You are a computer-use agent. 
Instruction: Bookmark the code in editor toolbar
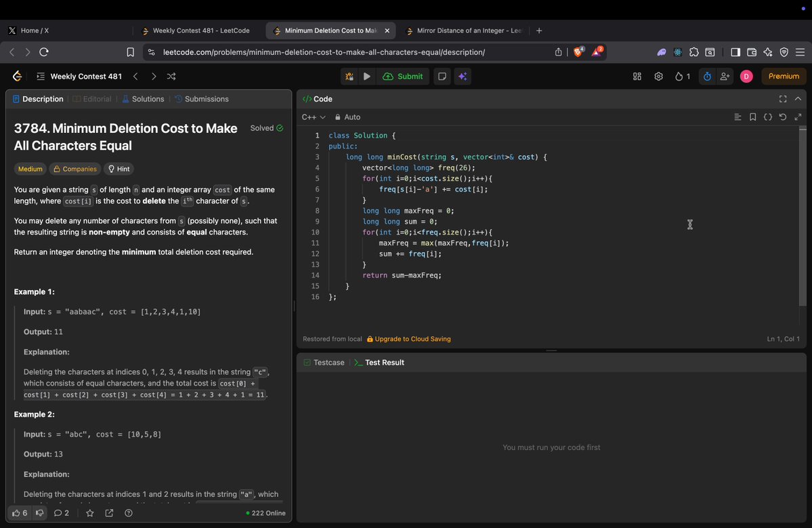[752, 117]
